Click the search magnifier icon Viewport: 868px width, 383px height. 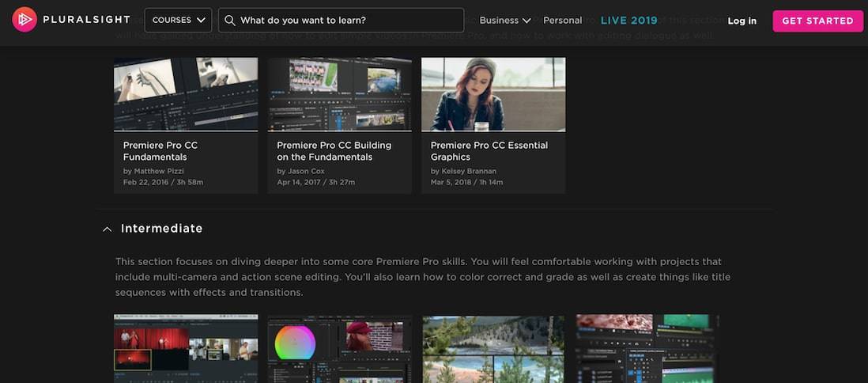click(x=230, y=21)
